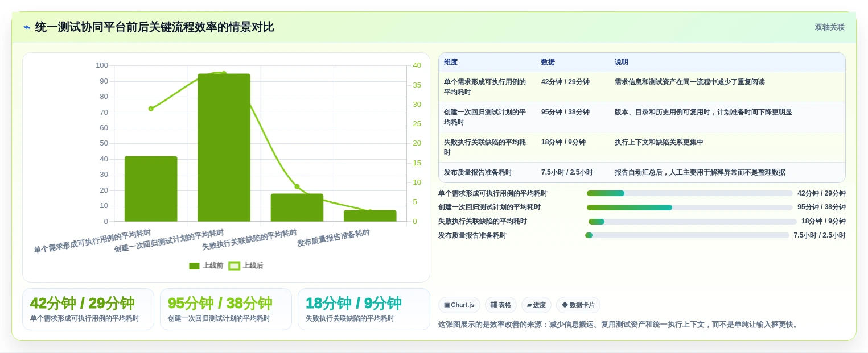Viewport: 868px width, 353px height.
Task: Click the 上线后 line point above the first bar
Action: click(151, 109)
